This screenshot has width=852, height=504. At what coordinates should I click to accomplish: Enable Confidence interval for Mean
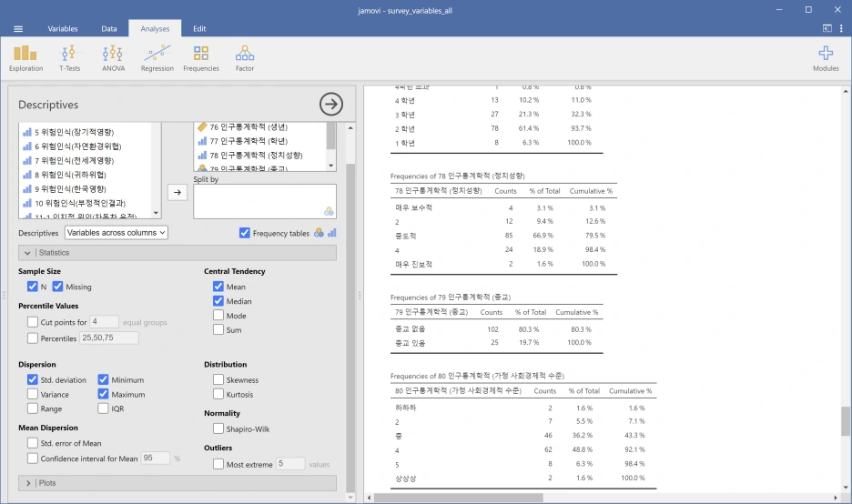(33, 459)
